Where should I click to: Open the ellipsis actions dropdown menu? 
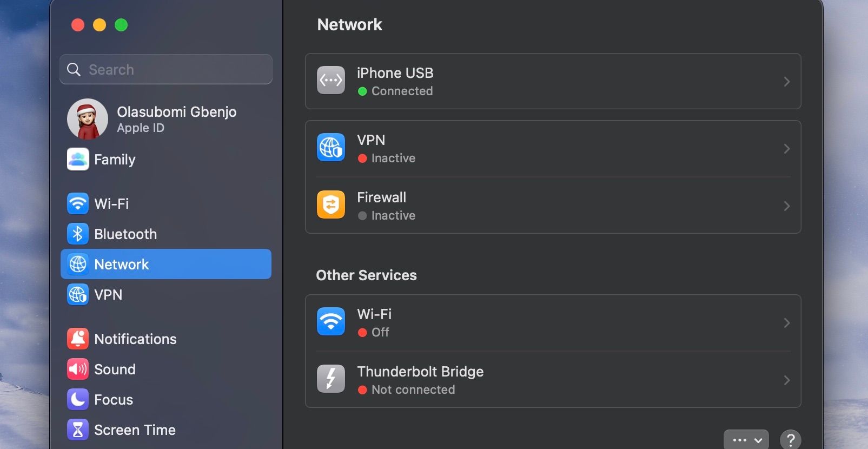(746, 440)
